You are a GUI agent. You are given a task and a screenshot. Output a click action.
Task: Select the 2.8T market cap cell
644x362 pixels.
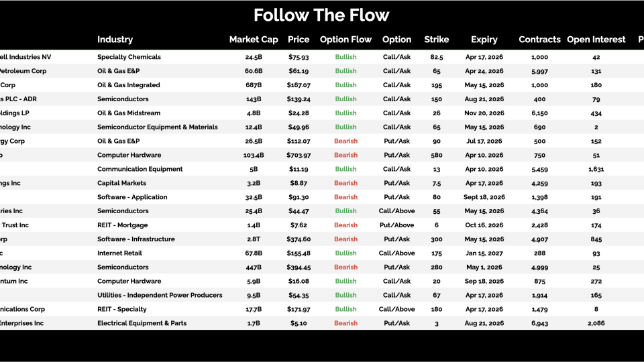[x=254, y=239]
